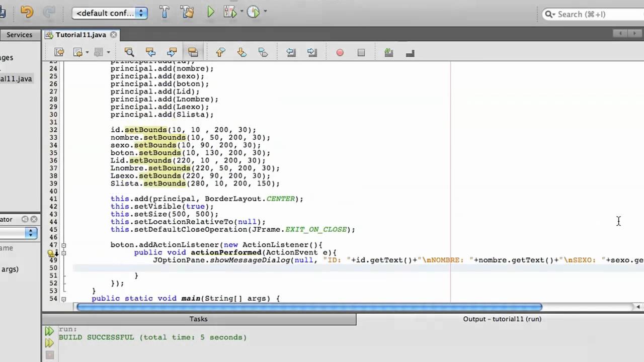Select Output - tutorial11 (run) tab
This screenshot has height=362, width=644.
pyautogui.click(x=502, y=319)
